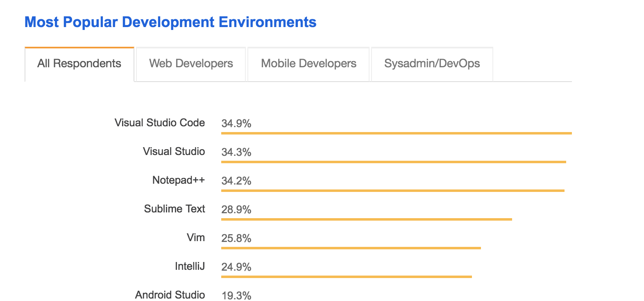
Task: Click the Notepad++ label
Action: [x=179, y=180]
